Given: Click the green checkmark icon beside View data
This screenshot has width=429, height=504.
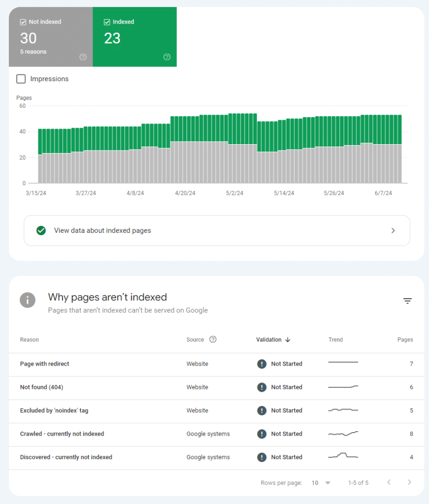Looking at the screenshot, I should click(41, 230).
